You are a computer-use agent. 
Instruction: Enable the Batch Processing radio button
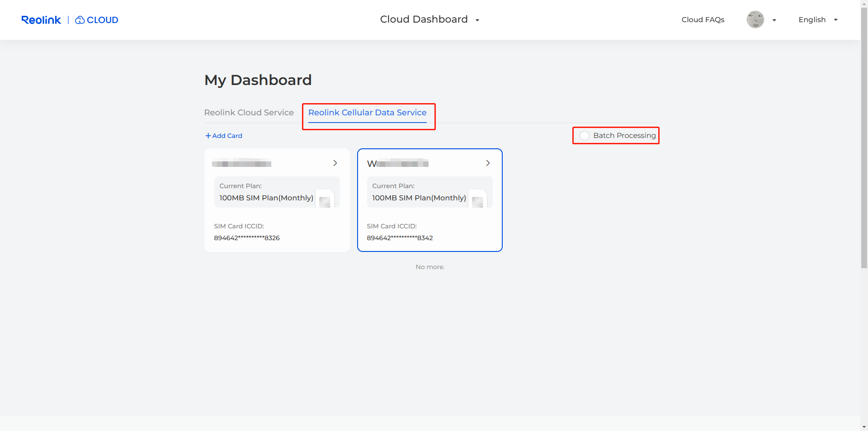tap(584, 136)
